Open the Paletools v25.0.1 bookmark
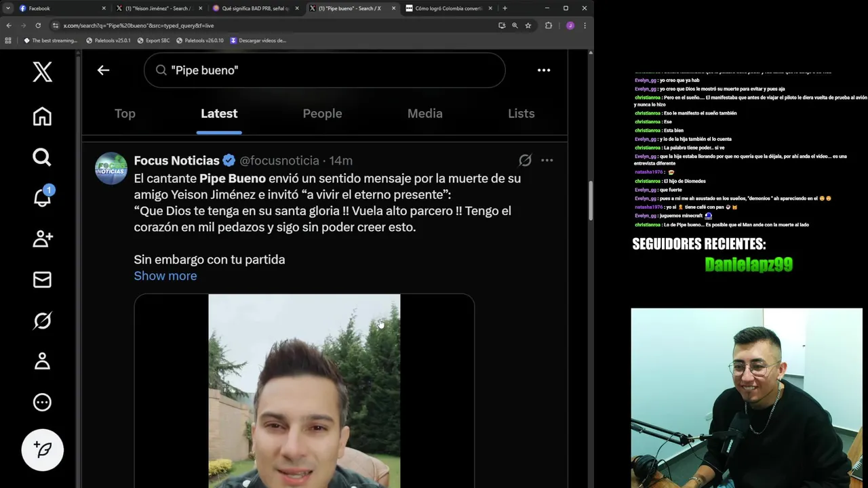Viewport: 868px width, 488px height. coord(108,41)
